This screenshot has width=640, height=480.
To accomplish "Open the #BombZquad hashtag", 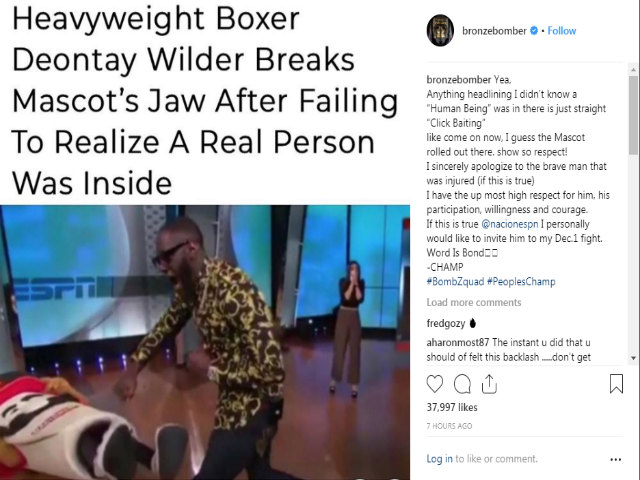I will point(455,282).
